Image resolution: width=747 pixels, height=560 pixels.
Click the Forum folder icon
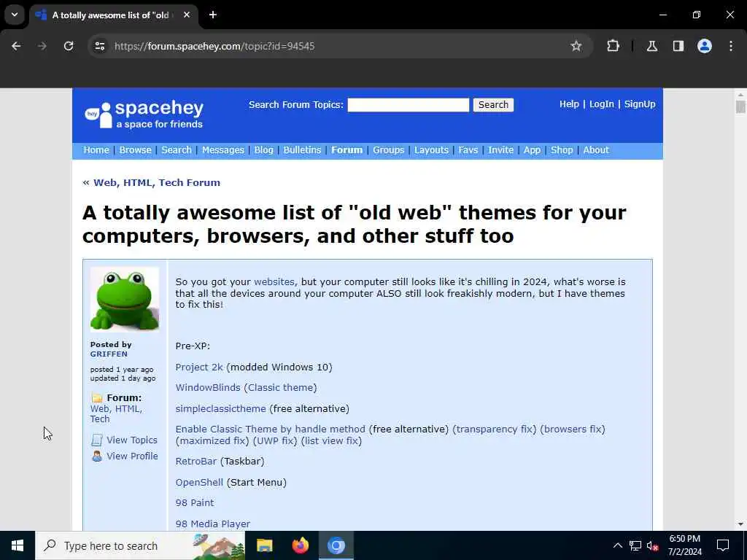(97, 397)
